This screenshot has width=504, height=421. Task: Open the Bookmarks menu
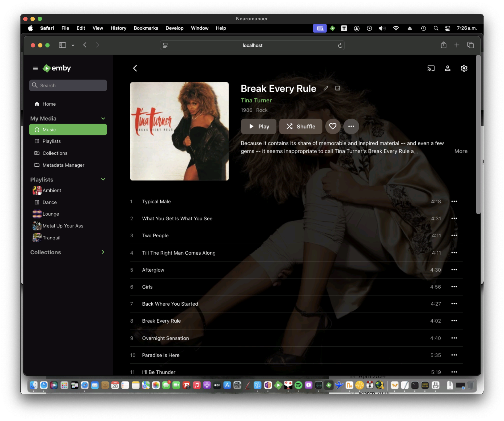[x=146, y=28]
